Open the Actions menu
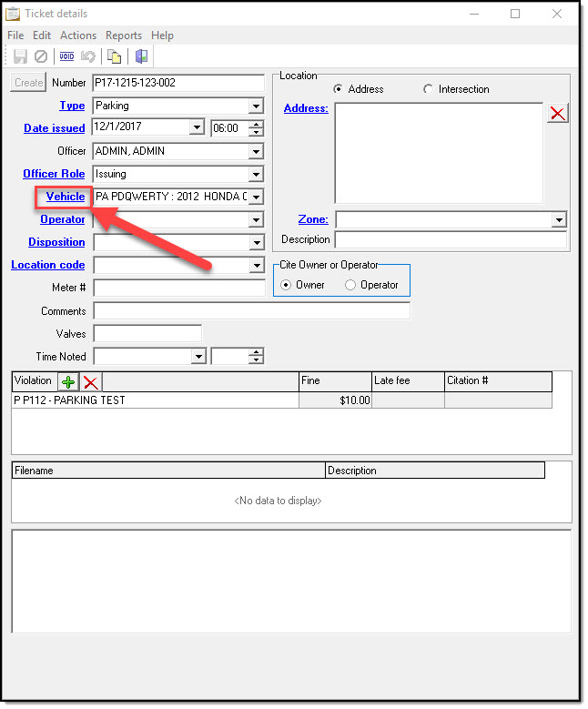Screen dimensions: 588x709 coord(78,35)
